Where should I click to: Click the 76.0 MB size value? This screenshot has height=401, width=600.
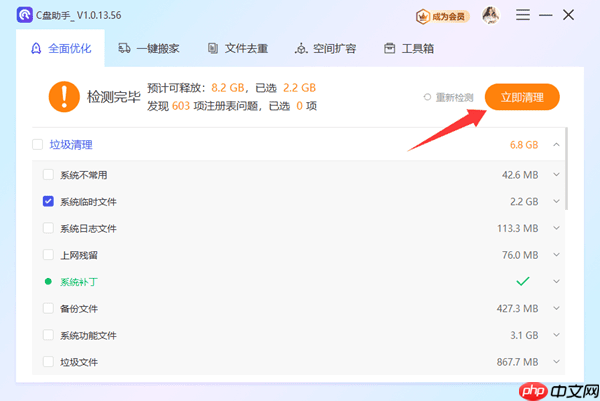[520, 255]
